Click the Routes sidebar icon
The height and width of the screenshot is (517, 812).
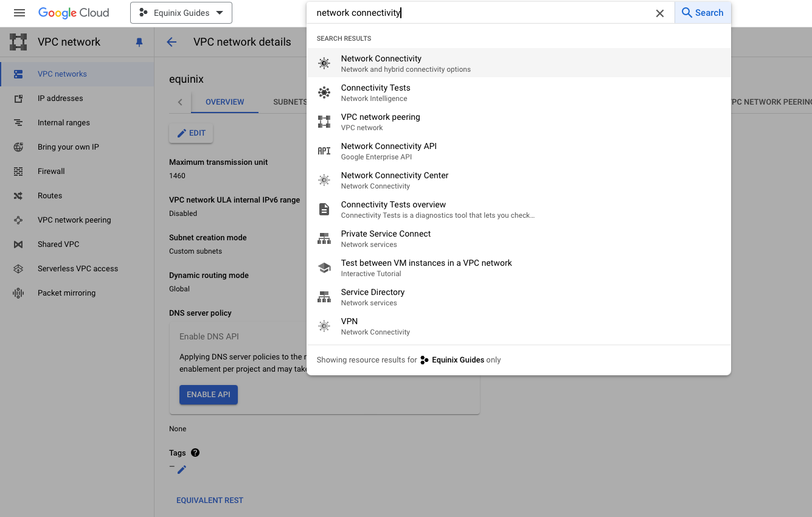coord(18,195)
